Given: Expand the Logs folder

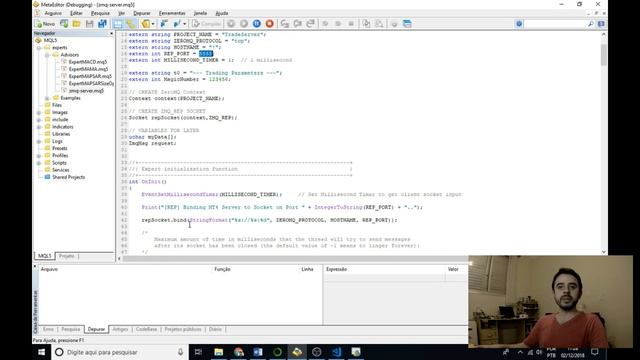Looking at the screenshot, I should [39, 141].
